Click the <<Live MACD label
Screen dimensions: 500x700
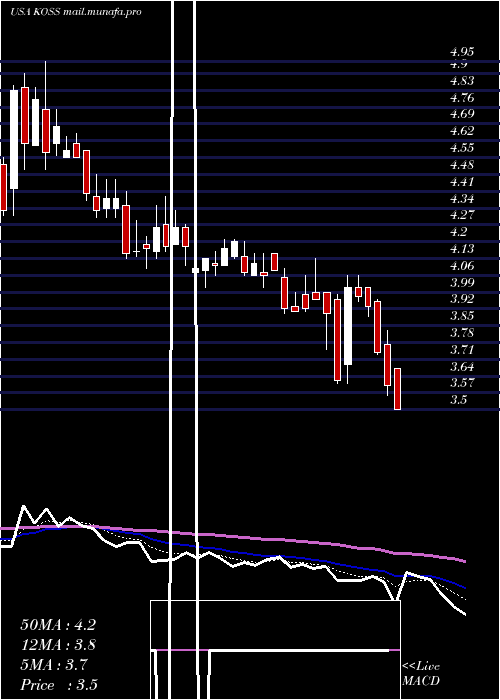click(x=421, y=674)
